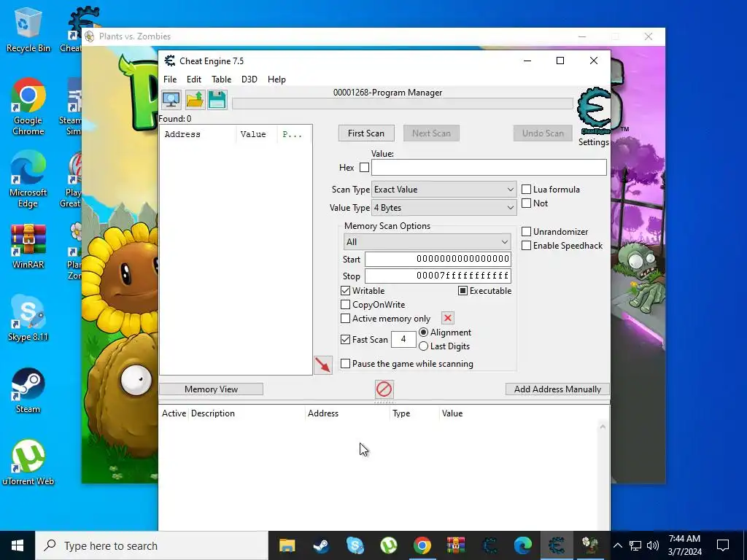Open WinRAR desktop shortcut
Viewport: 747px width, 560px height.
28,246
